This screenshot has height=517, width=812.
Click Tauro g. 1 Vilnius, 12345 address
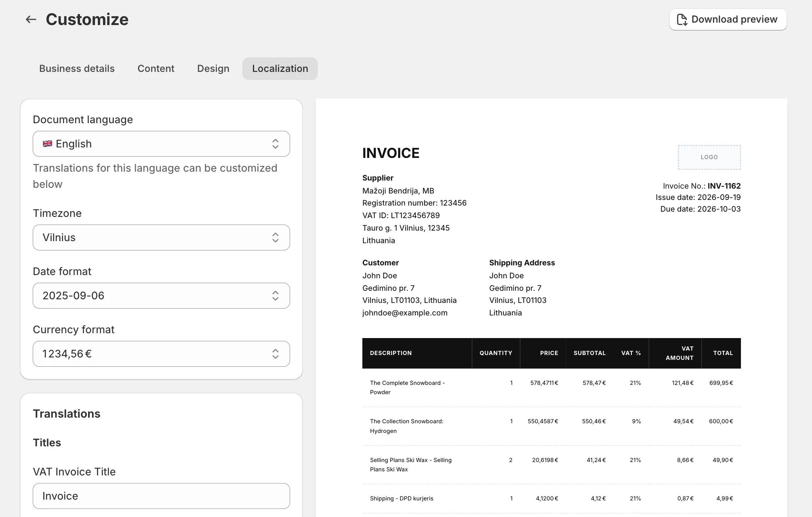[406, 228]
